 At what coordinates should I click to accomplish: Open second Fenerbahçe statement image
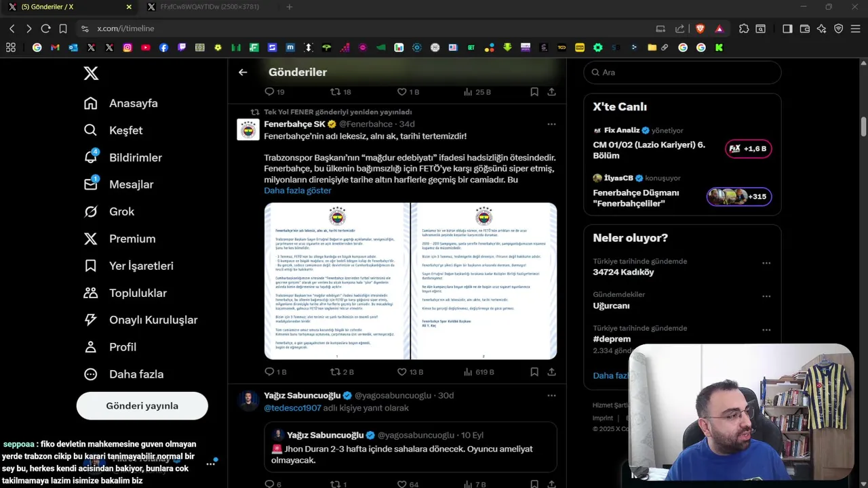coord(484,281)
